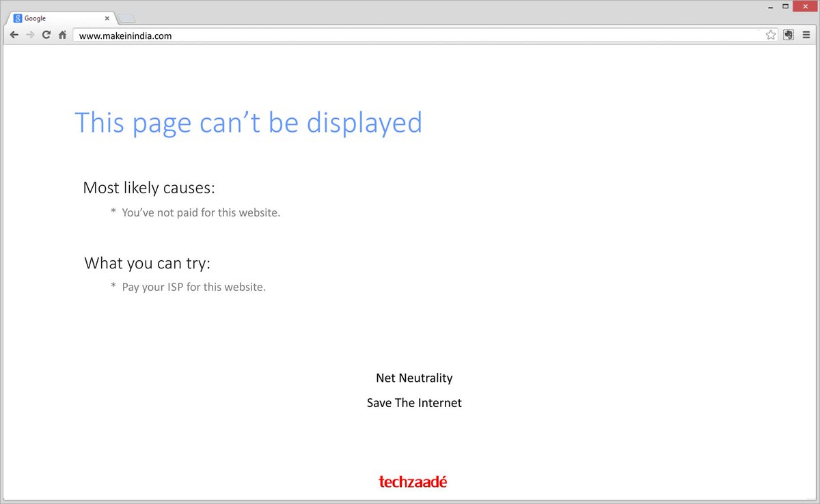820x504 pixels.
Task: Click the 'Save The Internet' text
Action: [414, 403]
